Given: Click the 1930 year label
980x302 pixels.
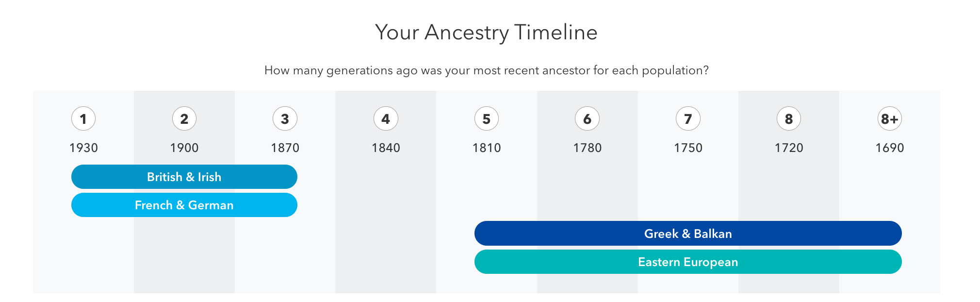Looking at the screenshot, I should [83, 148].
